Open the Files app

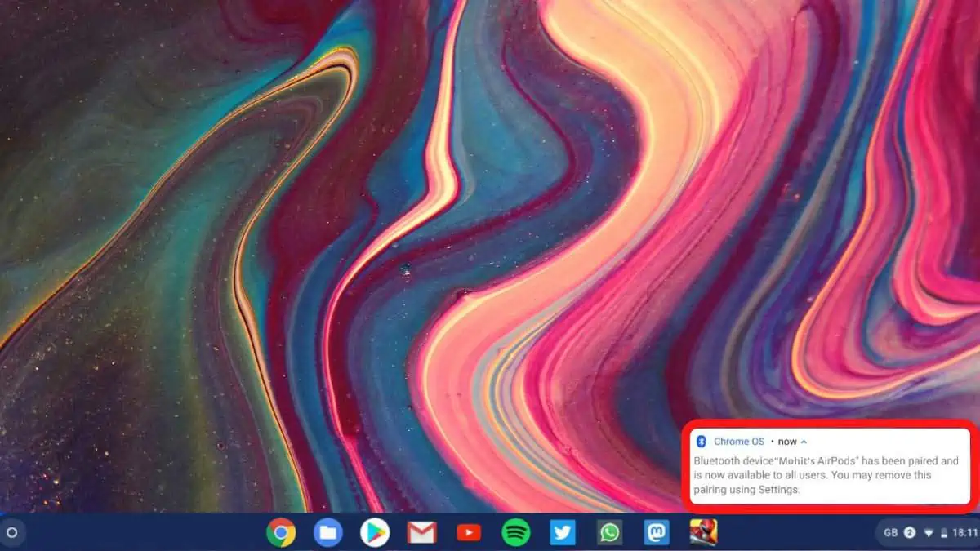coord(327,533)
